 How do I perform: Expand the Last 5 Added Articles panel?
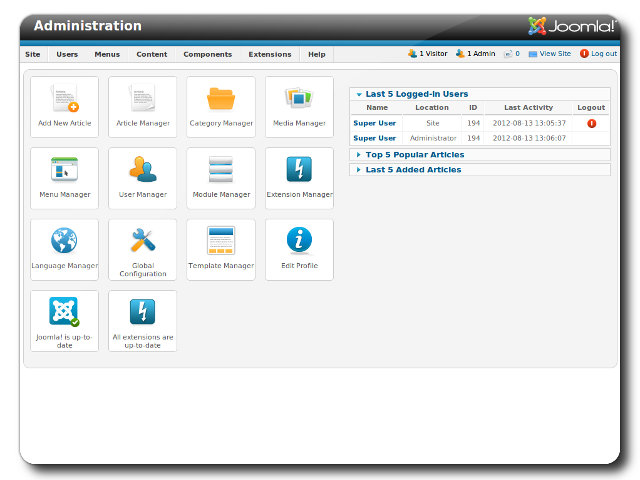click(413, 170)
